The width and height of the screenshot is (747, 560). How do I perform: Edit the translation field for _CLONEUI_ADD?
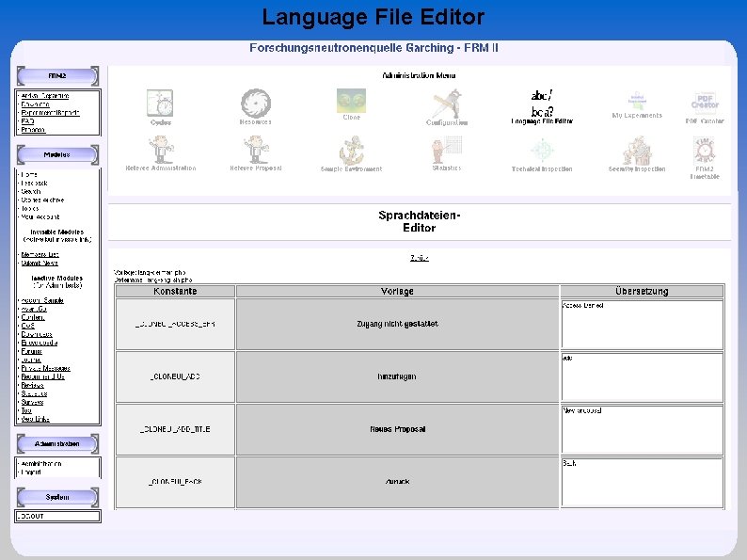(642, 376)
